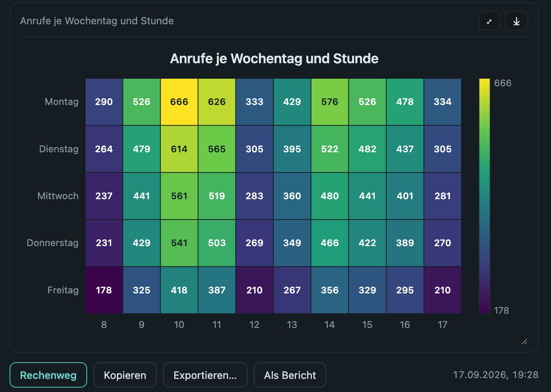Click the Dienstag cell showing 614
The height and width of the screenshot is (392, 551).
(179, 149)
